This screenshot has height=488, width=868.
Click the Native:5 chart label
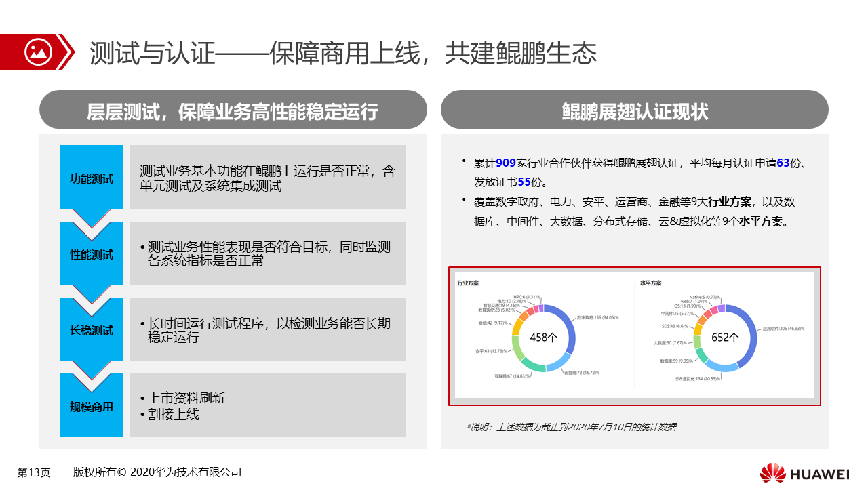[705, 297]
